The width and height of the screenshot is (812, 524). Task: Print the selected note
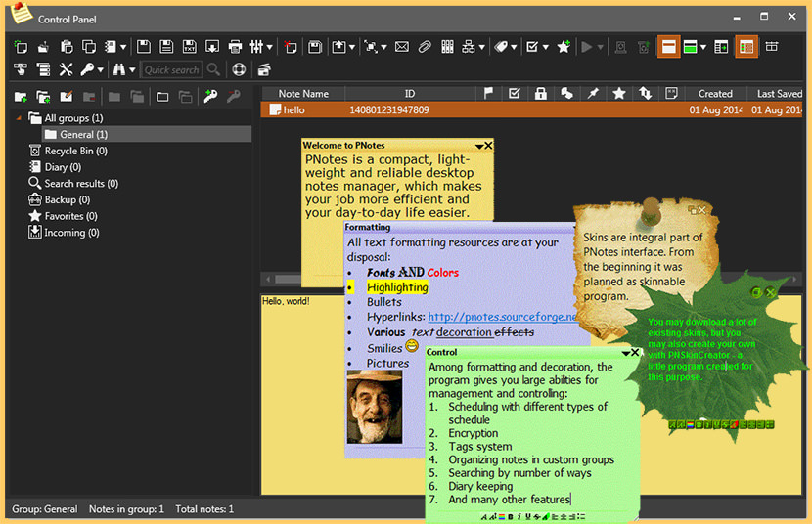[235, 47]
